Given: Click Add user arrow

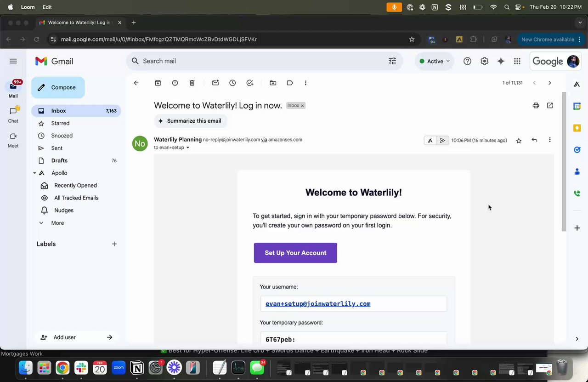Looking at the screenshot, I should tap(109, 337).
